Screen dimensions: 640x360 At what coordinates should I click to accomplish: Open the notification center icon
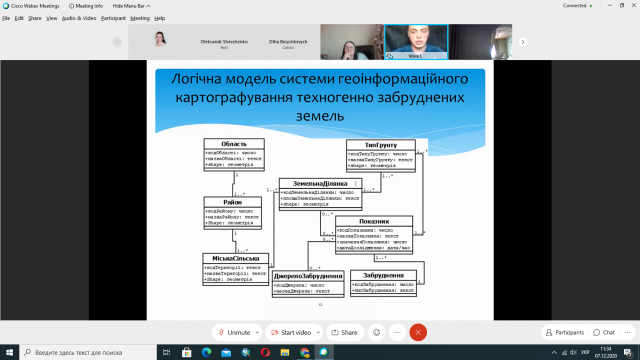(629, 353)
